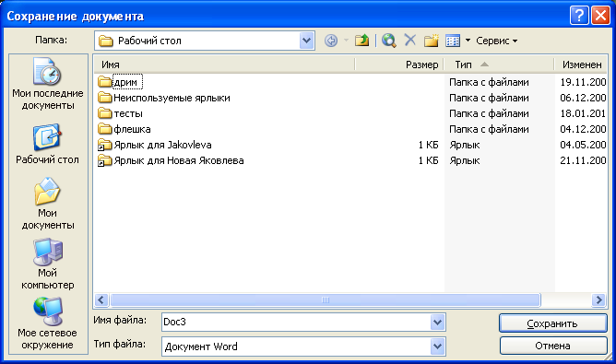Click horizontal scrollbar right arrow
Screen dimensions: 616x364
click(x=598, y=300)
